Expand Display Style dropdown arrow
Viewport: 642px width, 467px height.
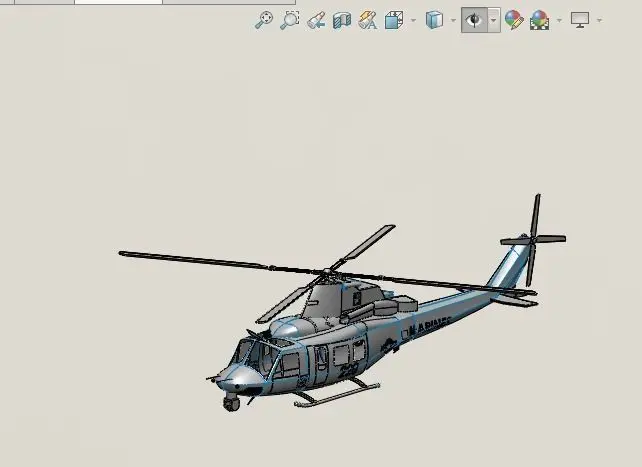click(x=453, y=20)
